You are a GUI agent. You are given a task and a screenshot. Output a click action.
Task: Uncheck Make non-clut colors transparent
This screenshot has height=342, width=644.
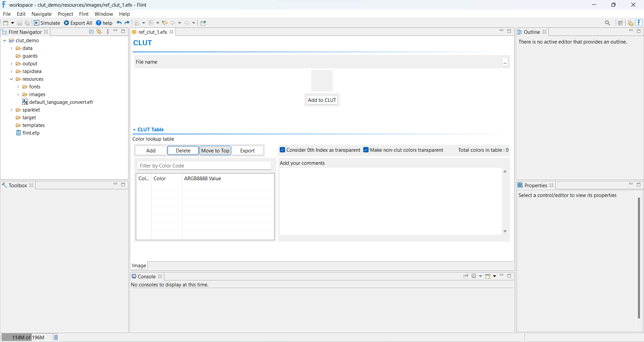(x=366, y=150)
